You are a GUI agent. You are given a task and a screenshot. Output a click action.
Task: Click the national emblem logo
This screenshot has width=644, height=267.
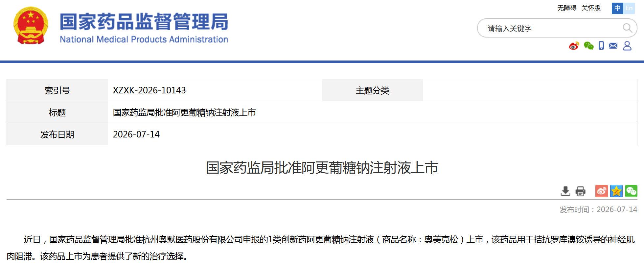31,26
